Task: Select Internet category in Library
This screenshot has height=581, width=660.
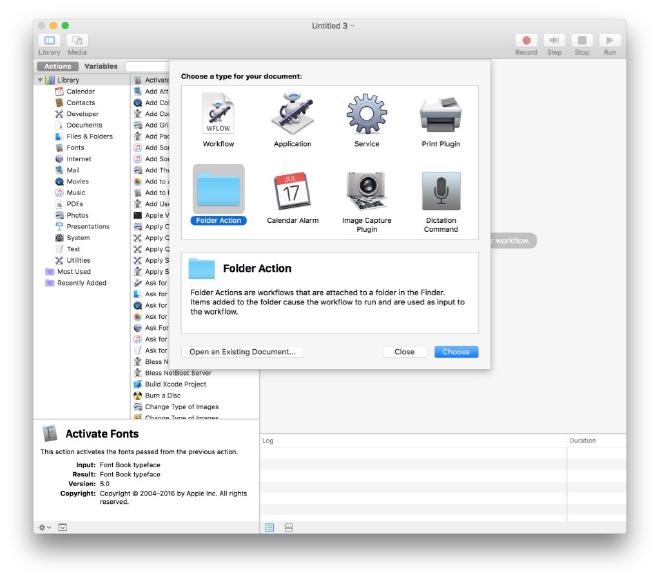Action: pos(79,159)
